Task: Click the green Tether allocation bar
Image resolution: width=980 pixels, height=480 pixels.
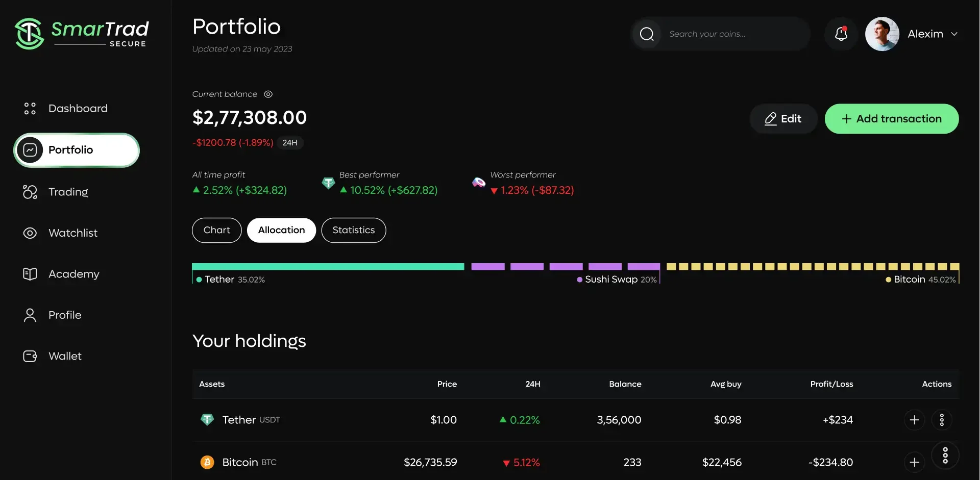Action: click(x=328, y=267)
